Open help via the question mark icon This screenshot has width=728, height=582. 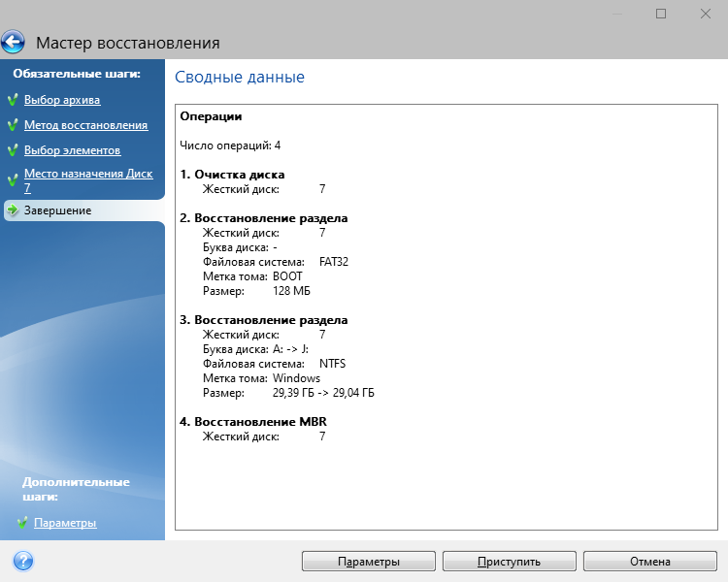pyautogui.click(x=23, y=561)
